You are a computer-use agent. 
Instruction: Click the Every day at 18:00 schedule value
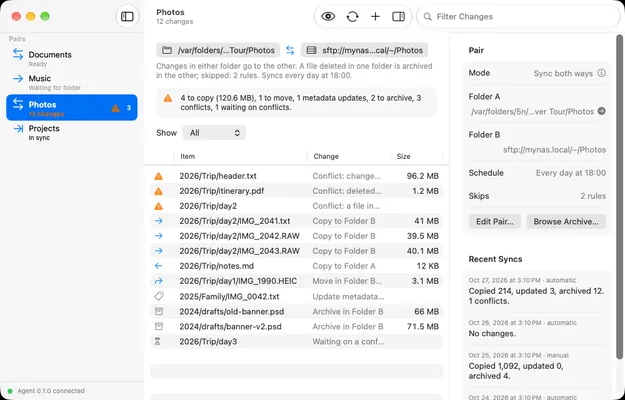[571, 173]
